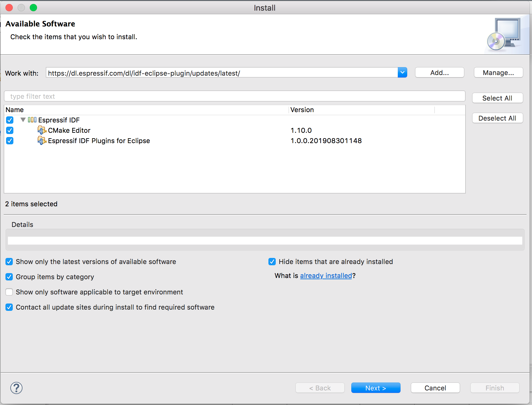
Task: Click Deselect All
Action: [497, 118]
